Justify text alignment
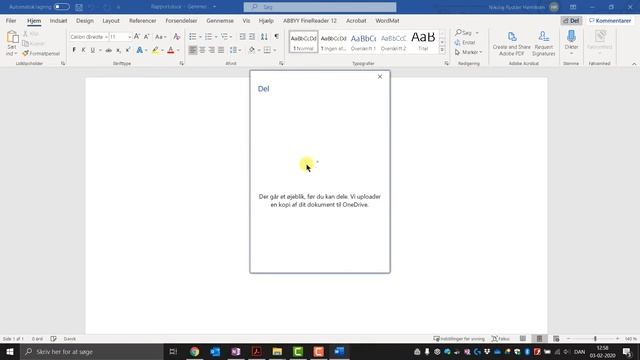 click(x=221, y=50)
